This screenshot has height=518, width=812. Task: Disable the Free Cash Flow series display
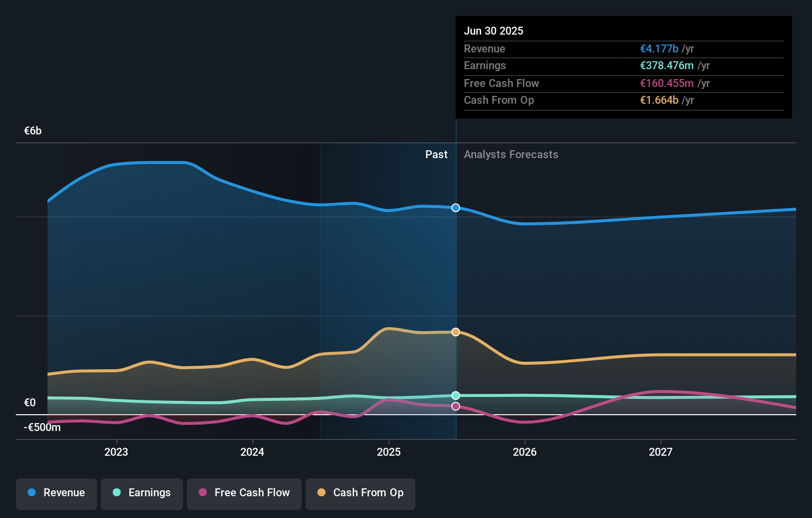click(244, 493)
